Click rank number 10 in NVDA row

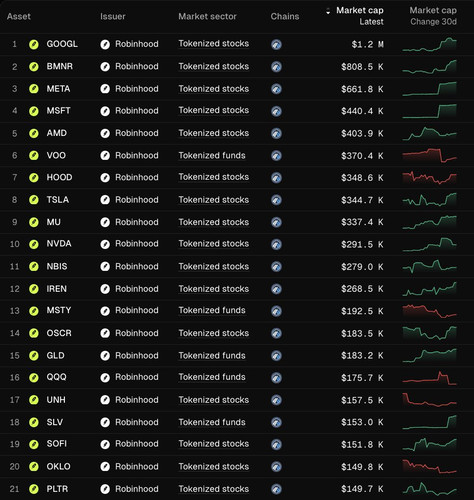coord(15,244)
